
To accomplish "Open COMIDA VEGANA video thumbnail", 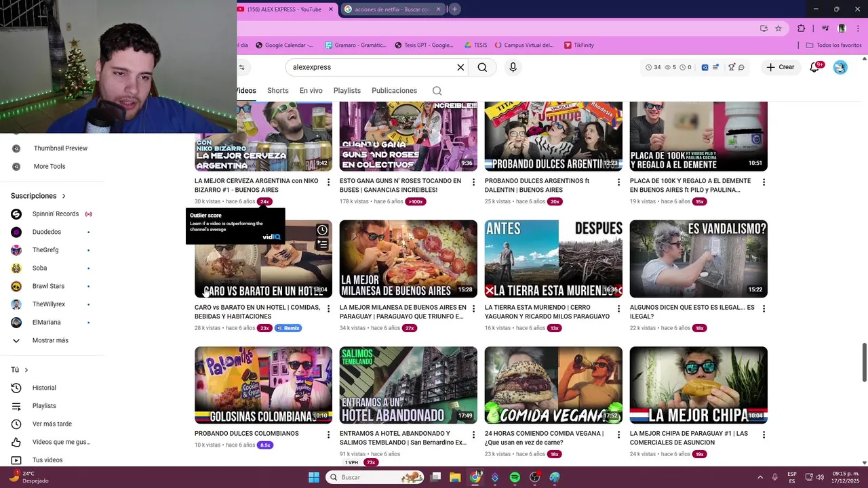I will tap(553, 385).
